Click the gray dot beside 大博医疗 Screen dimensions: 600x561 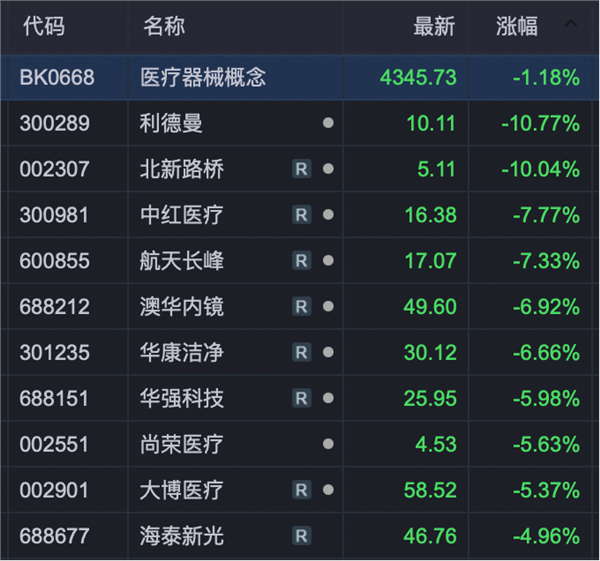click(328, 490)
